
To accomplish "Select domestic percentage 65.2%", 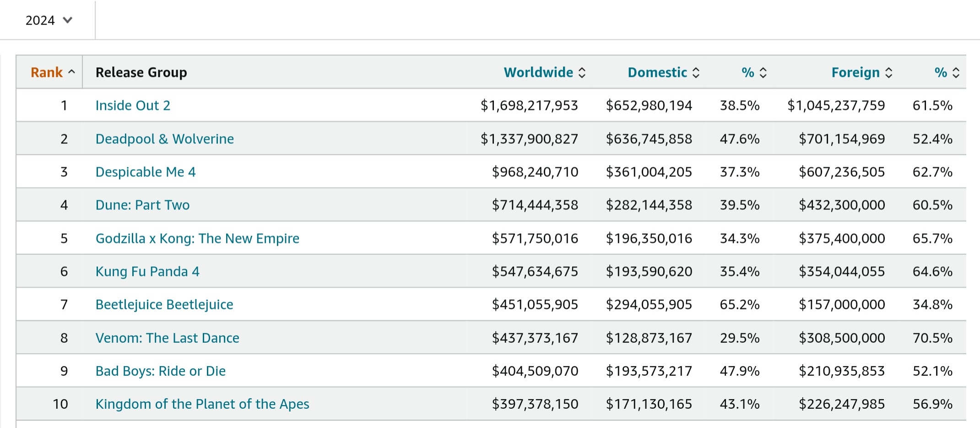I will click(x=740, y=304).
